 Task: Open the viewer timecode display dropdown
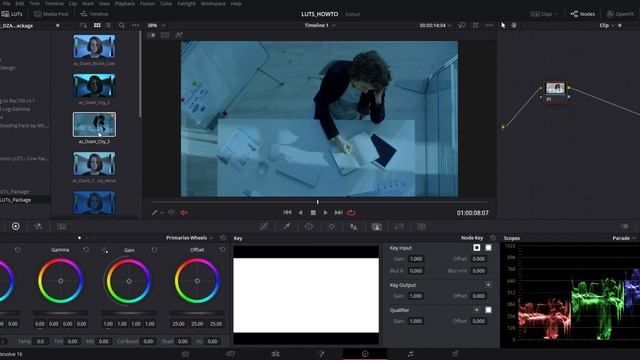[436, 25]
